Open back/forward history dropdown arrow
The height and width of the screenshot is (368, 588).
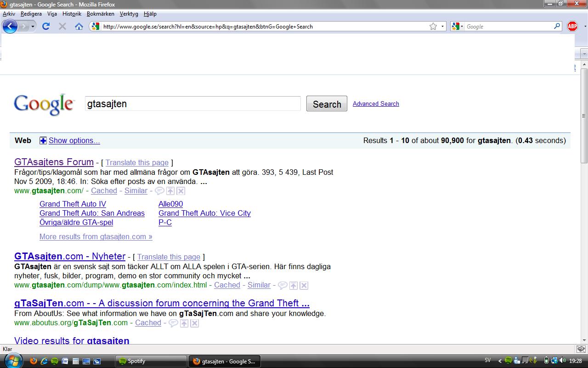33,26
